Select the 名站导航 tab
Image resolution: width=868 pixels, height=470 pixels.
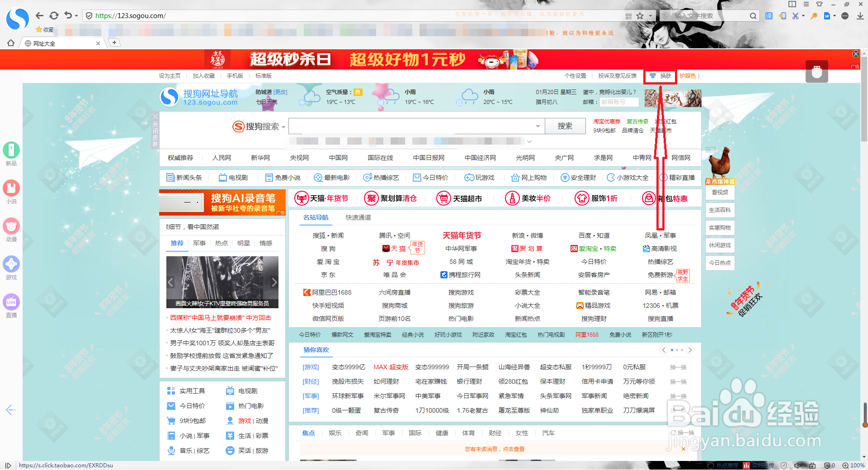tap(316, 217)
